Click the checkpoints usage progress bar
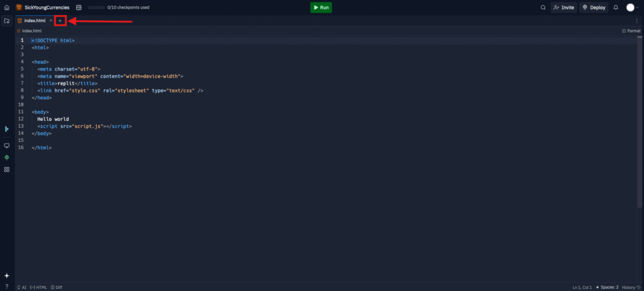The height and width of the screenshot is (291, 644). tap(96, 8)
